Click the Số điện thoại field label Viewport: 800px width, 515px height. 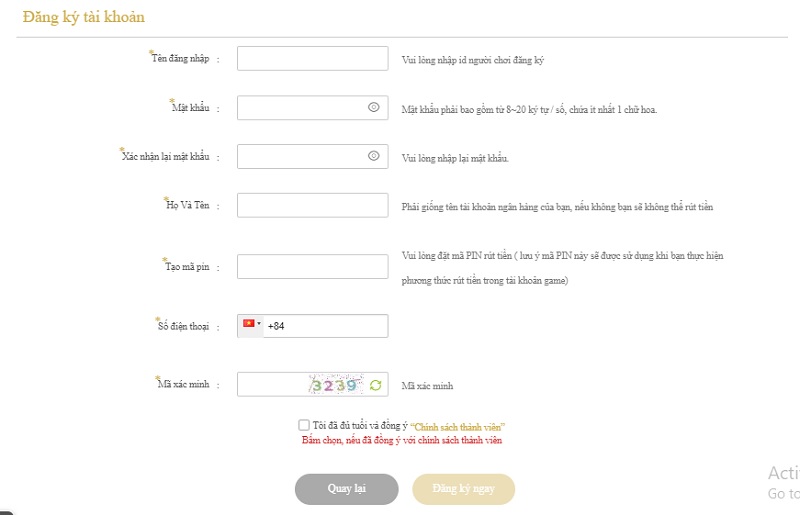183,325
